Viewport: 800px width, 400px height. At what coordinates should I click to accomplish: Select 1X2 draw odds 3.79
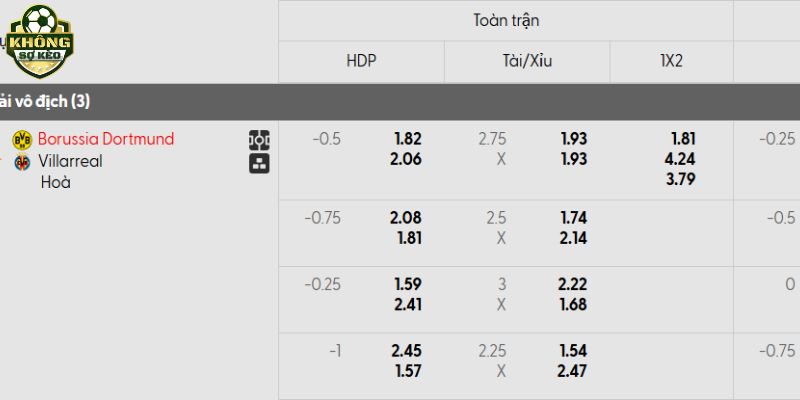680,179
